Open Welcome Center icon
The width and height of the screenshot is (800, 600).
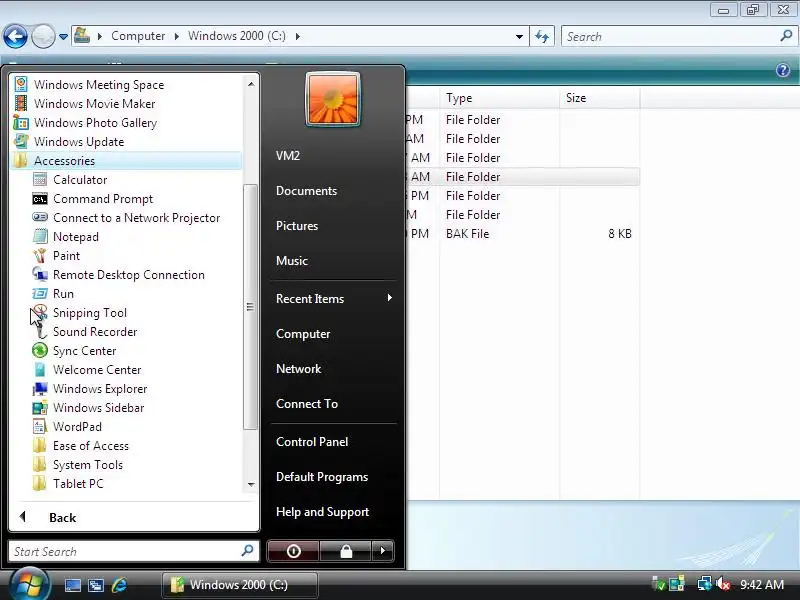point(40,369)
